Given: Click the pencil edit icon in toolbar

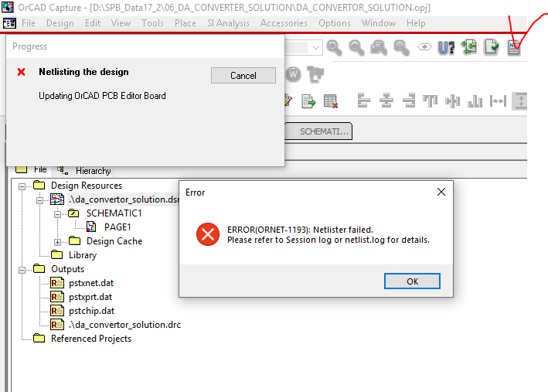Looking at the screenshot, I should [x=288, y=101].
